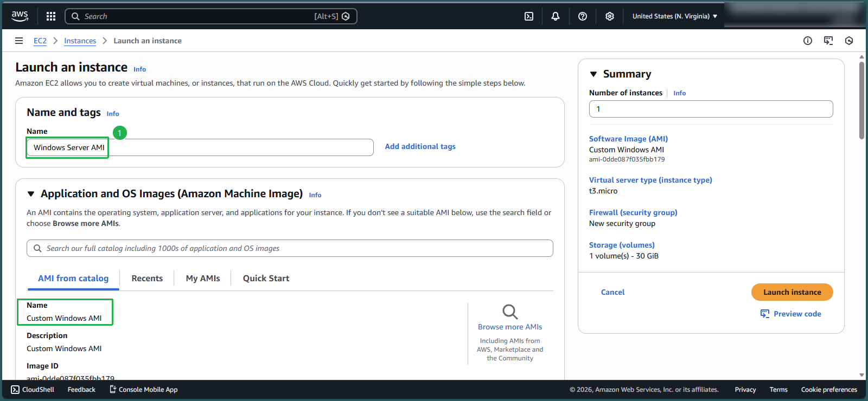Click the Instances breadcrumb link
This screenshot has width=868, height=401.
pyautogui.click(x=80, y=41)
